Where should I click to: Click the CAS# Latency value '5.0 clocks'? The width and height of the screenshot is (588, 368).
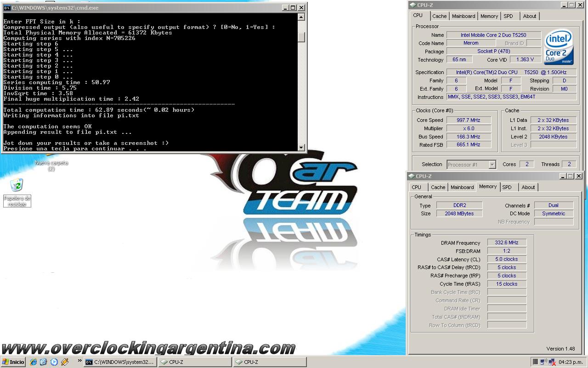(x=507, y=259)
